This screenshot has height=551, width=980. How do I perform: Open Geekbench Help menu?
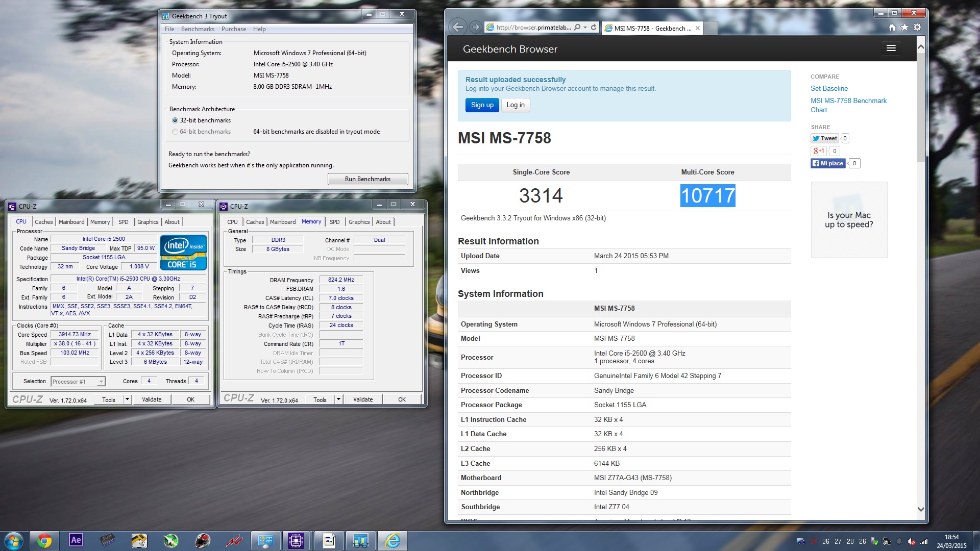point(259,29)
